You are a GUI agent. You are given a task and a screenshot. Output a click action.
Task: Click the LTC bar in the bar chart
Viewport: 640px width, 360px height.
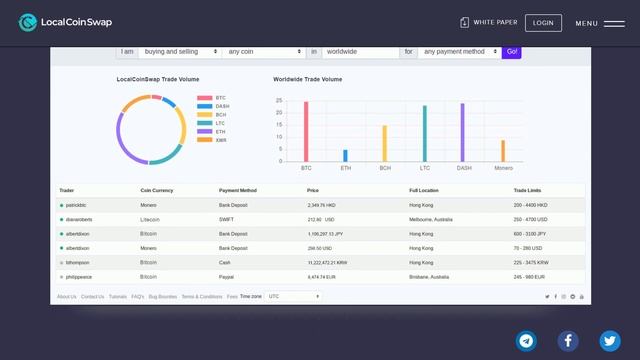coord(424,133)
